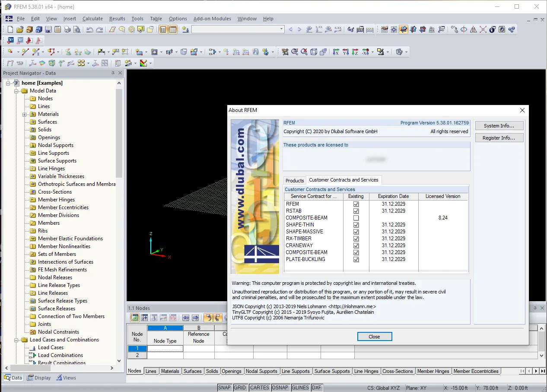The width and height of the screenshot is (547, 392).
Task: Click the New document icon
Action: click(x=10, y=29)
